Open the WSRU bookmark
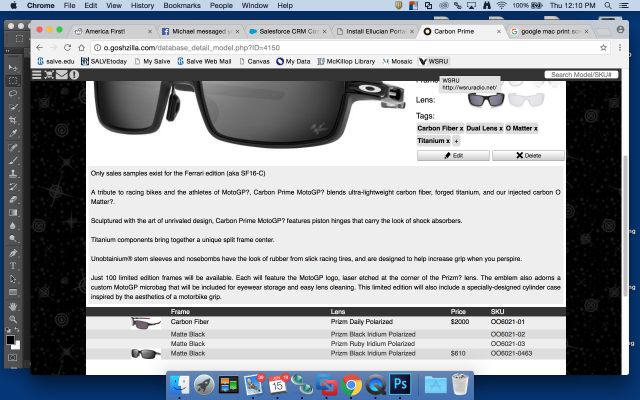 [434, 61]
